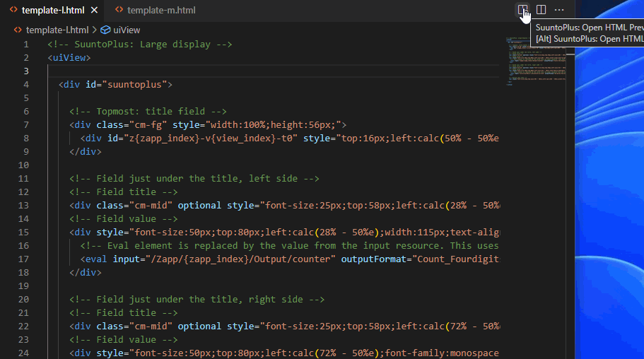This screenshot has width=644, height=359.
Task: Click the id="suuntoplus" attribute text
Action: click(126, 85)
